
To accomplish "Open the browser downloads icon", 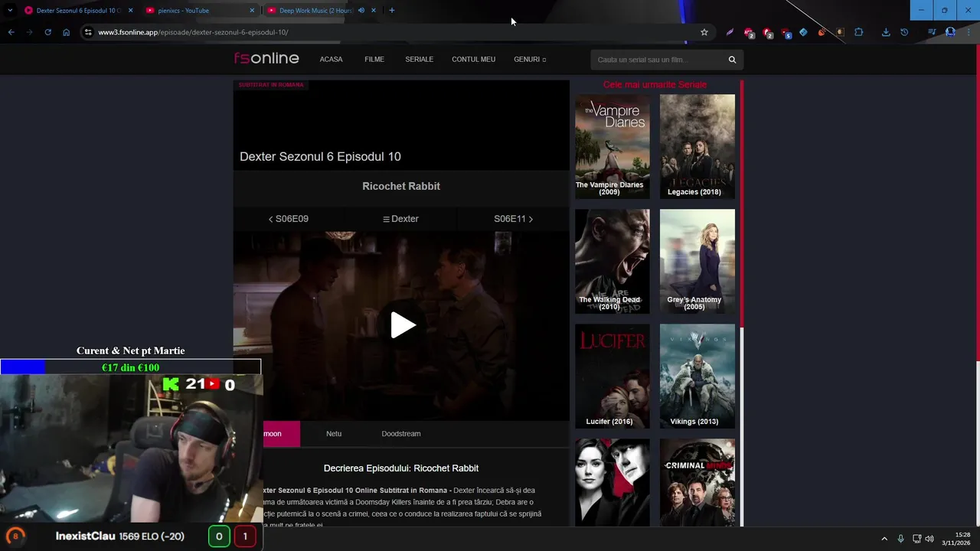I will coord(886,32).
